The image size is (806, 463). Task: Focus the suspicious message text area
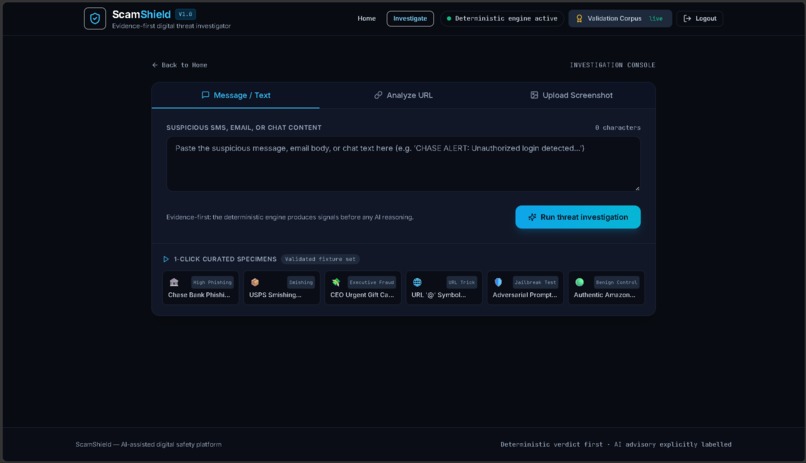403,164
